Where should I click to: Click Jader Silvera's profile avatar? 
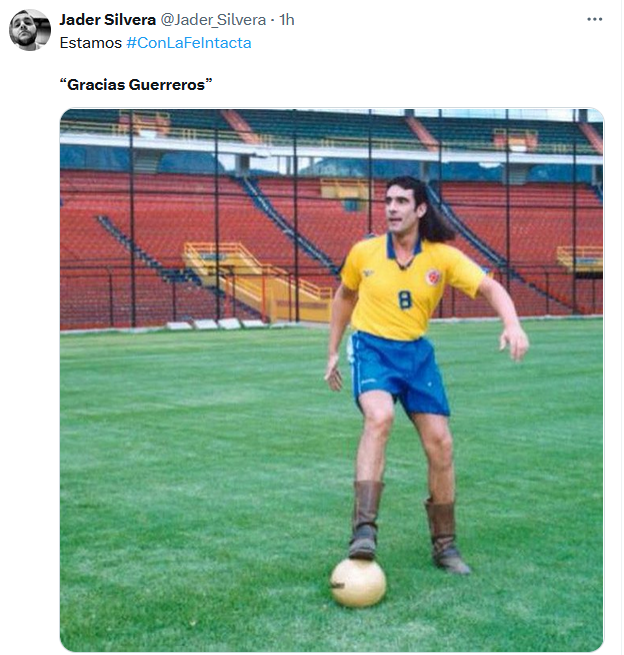[x=30, y=30]
